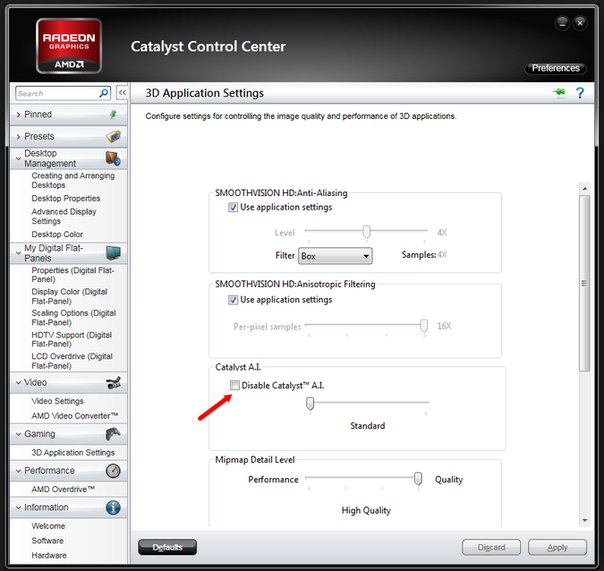
Task: Click the vertical scrollbar thumb
Action: [585, 283]
